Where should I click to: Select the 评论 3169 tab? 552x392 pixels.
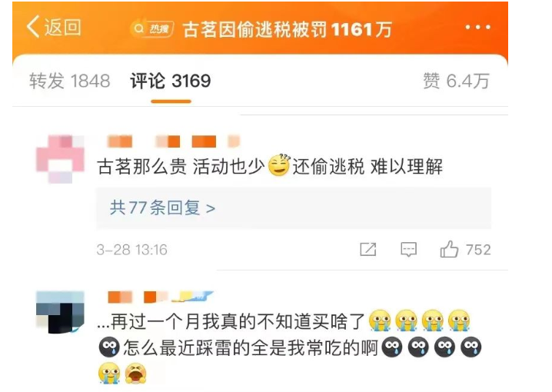(171, 81)
